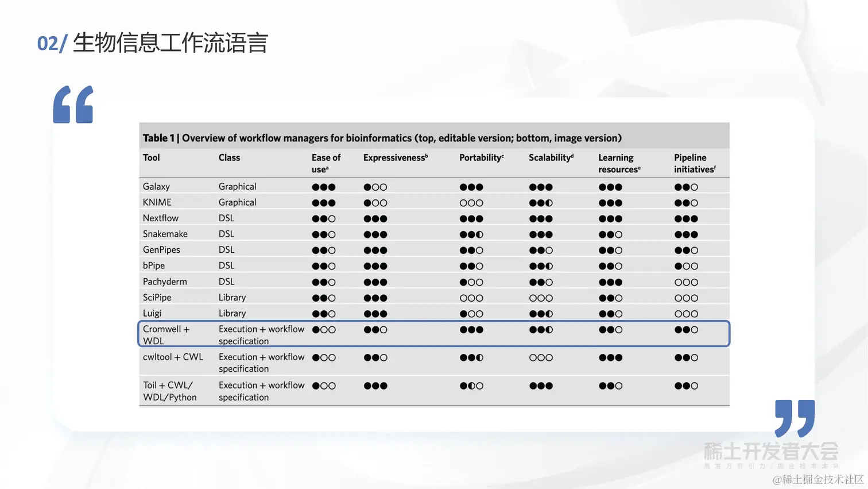Click Toil row Execution + workflow specification
The height and width of the screenshot is (489, 868).
[261, 391]
